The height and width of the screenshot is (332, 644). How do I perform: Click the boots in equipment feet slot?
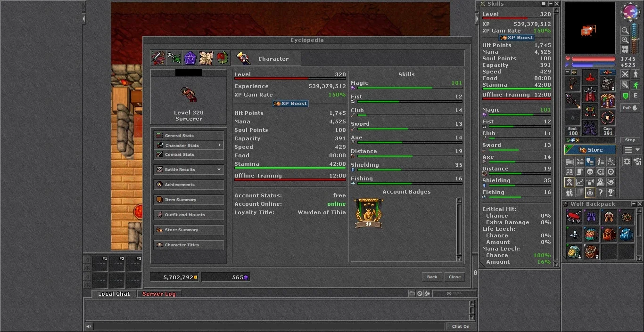[x=590, y=128]
